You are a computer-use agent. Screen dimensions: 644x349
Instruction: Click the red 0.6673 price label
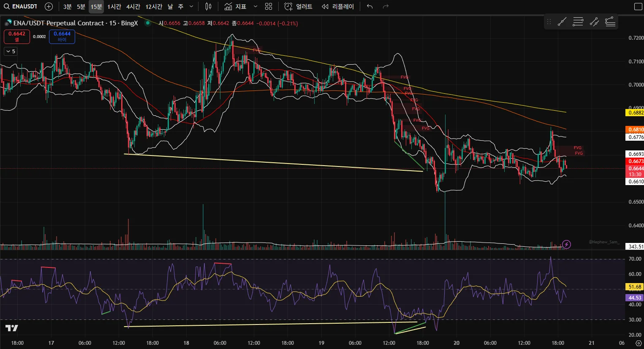click(x=635, y=161)
